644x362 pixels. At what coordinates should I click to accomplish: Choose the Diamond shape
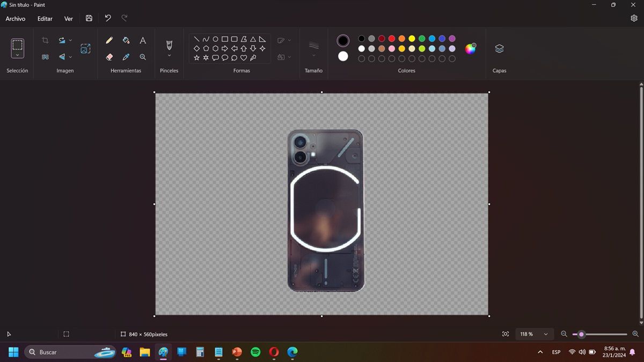(197, 48)
